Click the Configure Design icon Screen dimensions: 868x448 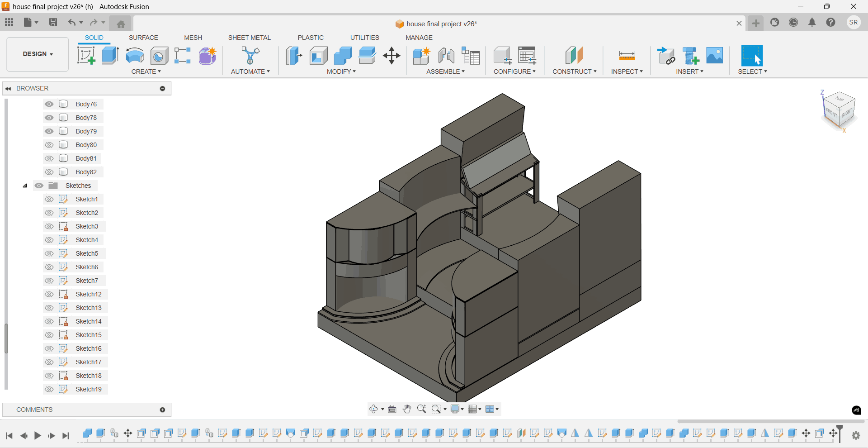click(502, 56)
